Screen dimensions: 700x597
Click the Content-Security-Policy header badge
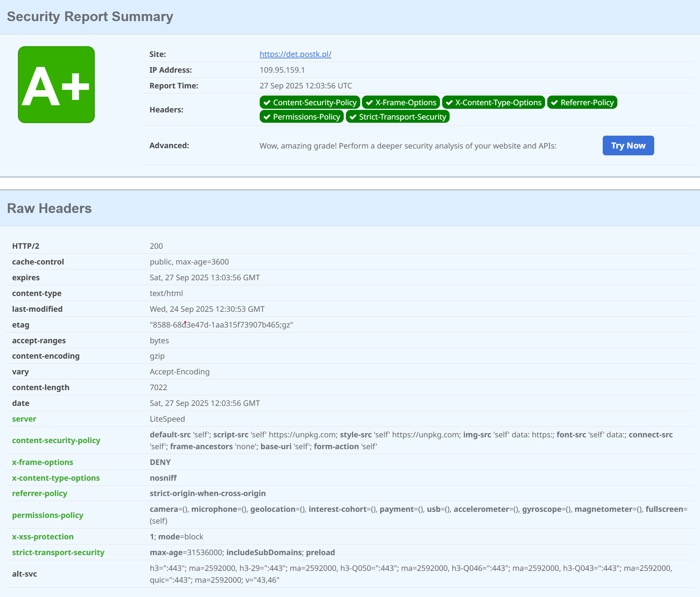coord(310,102)
